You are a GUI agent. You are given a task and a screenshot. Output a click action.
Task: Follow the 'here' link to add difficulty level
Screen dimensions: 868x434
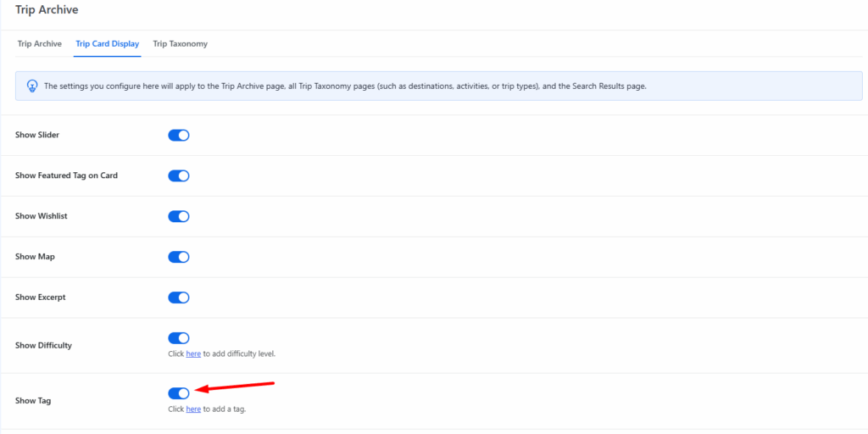193,353
